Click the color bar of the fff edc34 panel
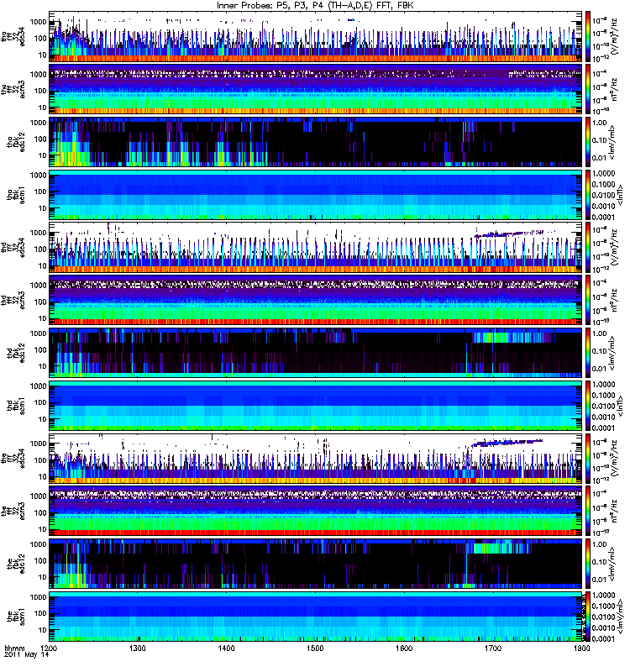Screen dimensions: 630x672 (x=588, y=458)
